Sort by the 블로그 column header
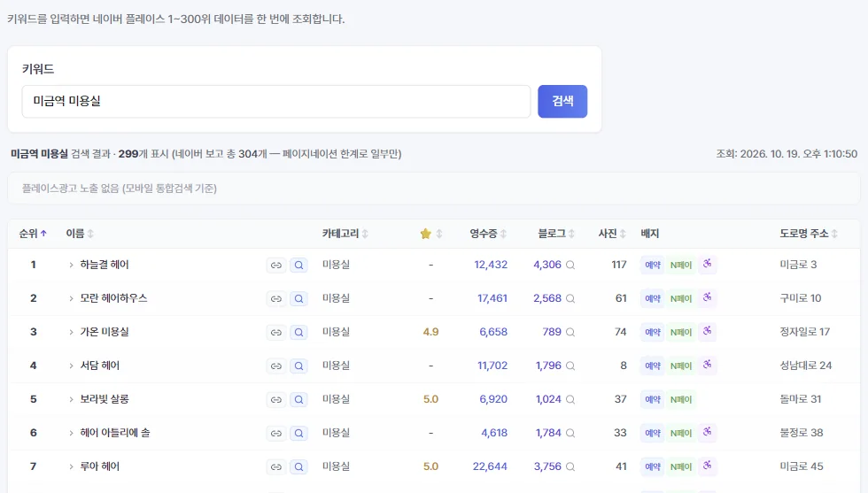Screen dimensions: 868x493 (x=556, y=234)
